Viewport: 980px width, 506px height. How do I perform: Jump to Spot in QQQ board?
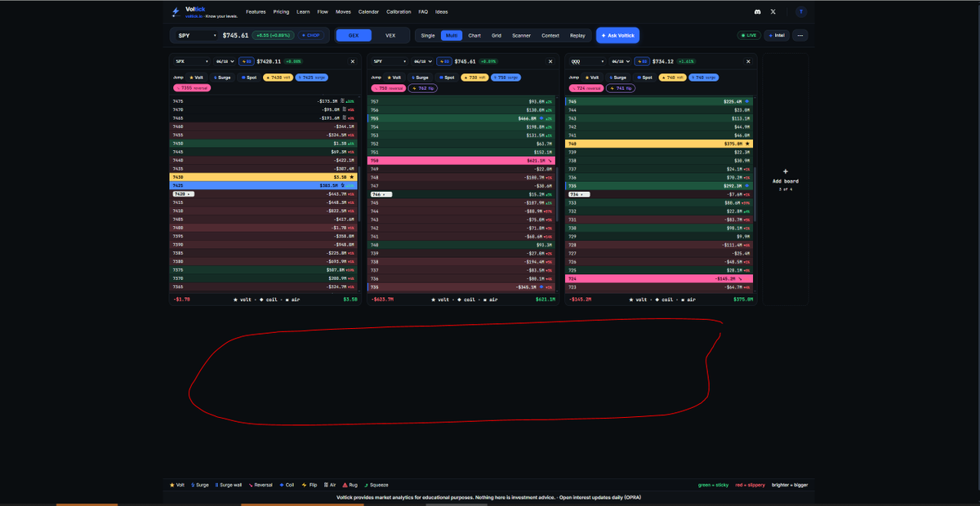644,78
